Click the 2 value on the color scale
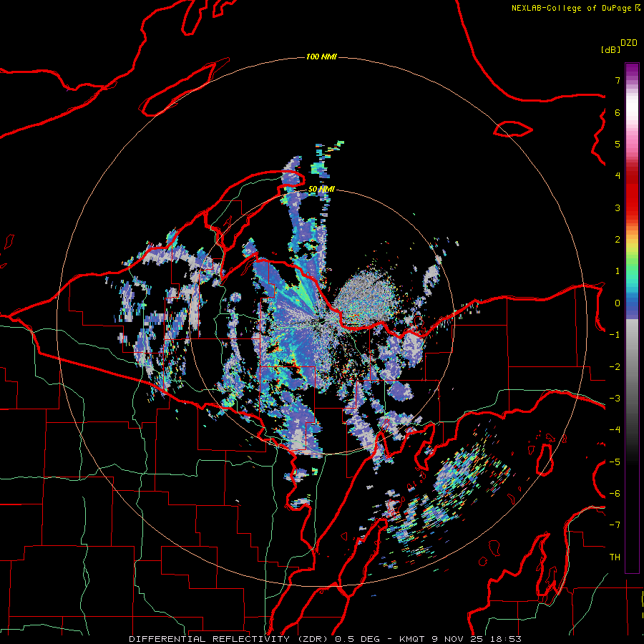Viewport: 644px width, 644px height. coord(618,240)
